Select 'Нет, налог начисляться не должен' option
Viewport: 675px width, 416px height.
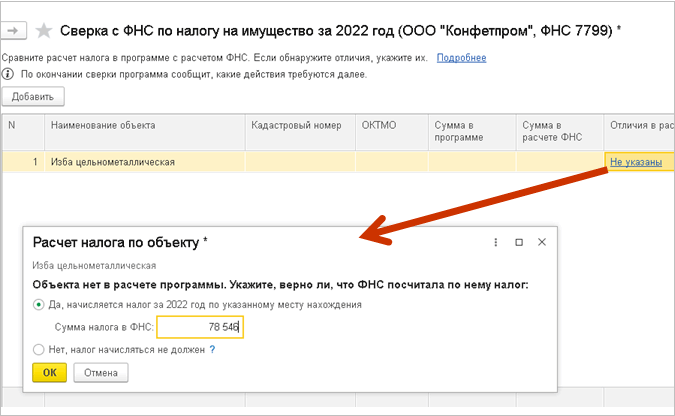[x=39, y=350]
